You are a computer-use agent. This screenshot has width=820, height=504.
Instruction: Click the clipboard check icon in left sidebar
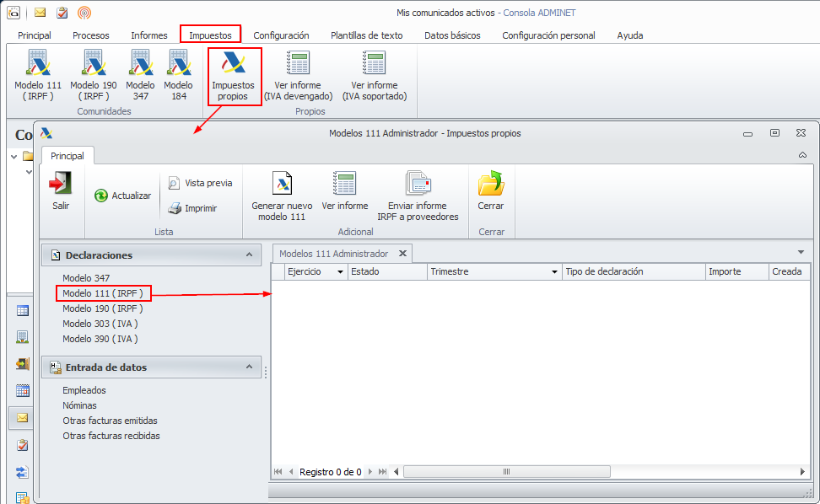point(22,445)
